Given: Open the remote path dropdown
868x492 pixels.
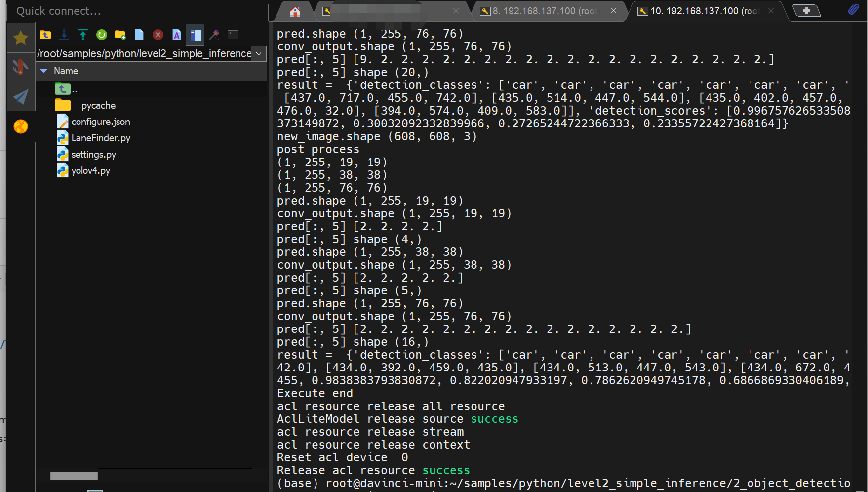Looking at the screenshot, I should click(x=259, y=54).
